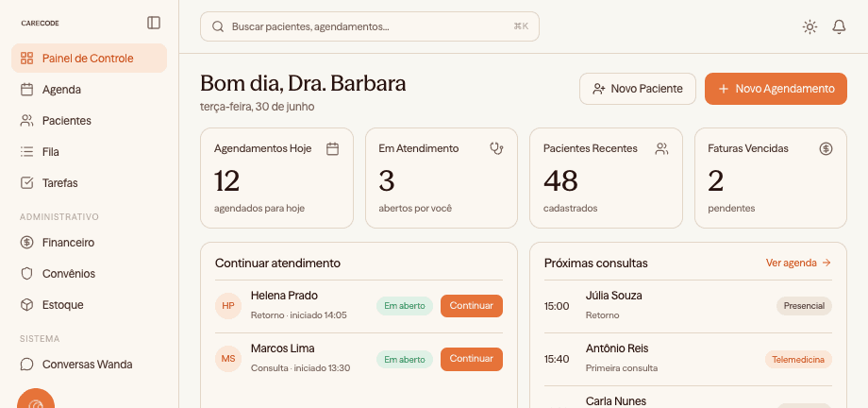Click the Marcos Lima patient name
Viewport: 868px width, 408px height.
click(x=282, y=348)
